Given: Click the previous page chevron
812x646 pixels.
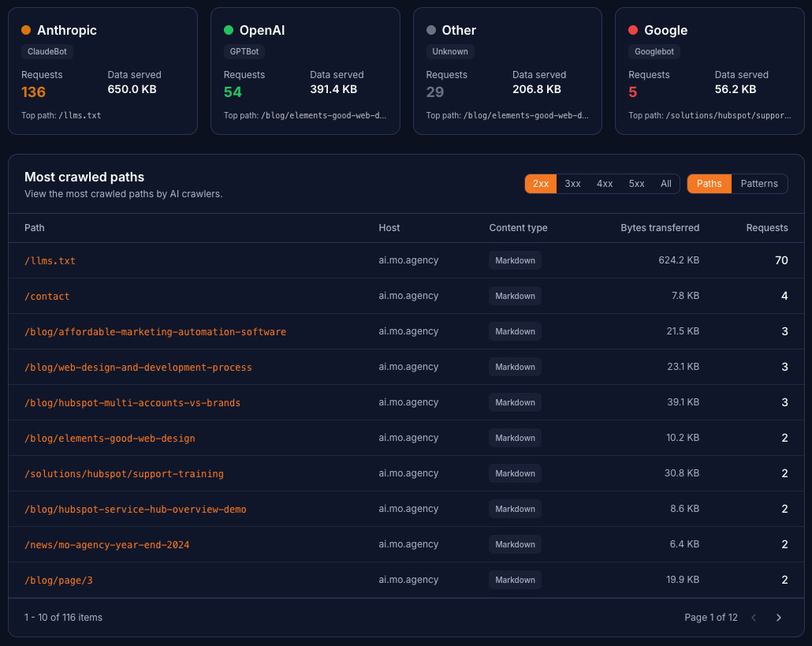Looking at the screenshot, I should 754,618.
